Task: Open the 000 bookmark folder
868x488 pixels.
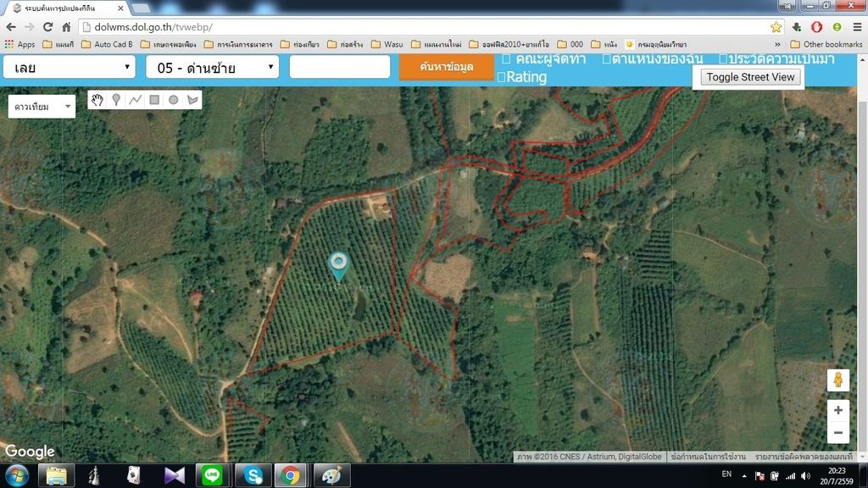Action: coord(570,44)
